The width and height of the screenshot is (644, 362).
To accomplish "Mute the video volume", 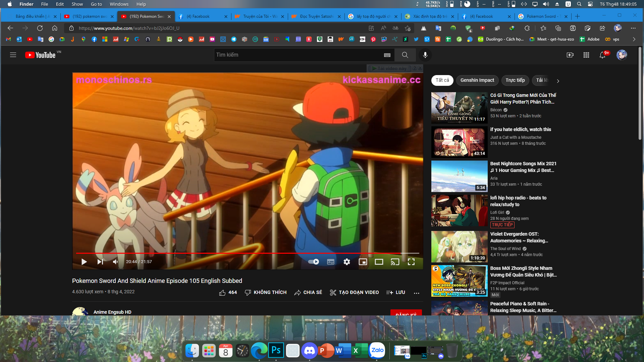I will point(115,262).
